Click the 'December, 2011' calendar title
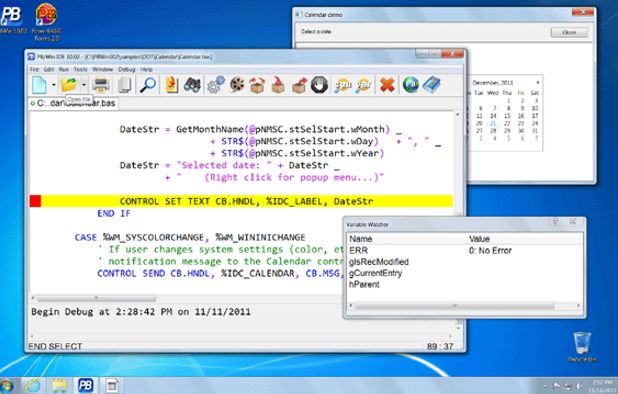The image size is (618, 394). (493, 83)
